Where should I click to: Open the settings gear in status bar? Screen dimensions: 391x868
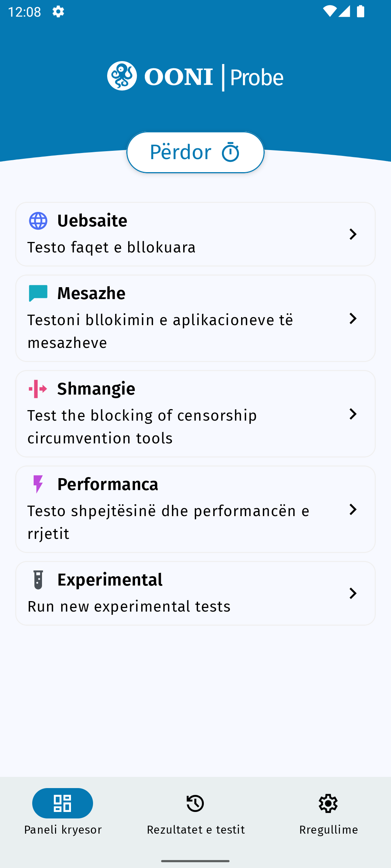coord(58,12)
